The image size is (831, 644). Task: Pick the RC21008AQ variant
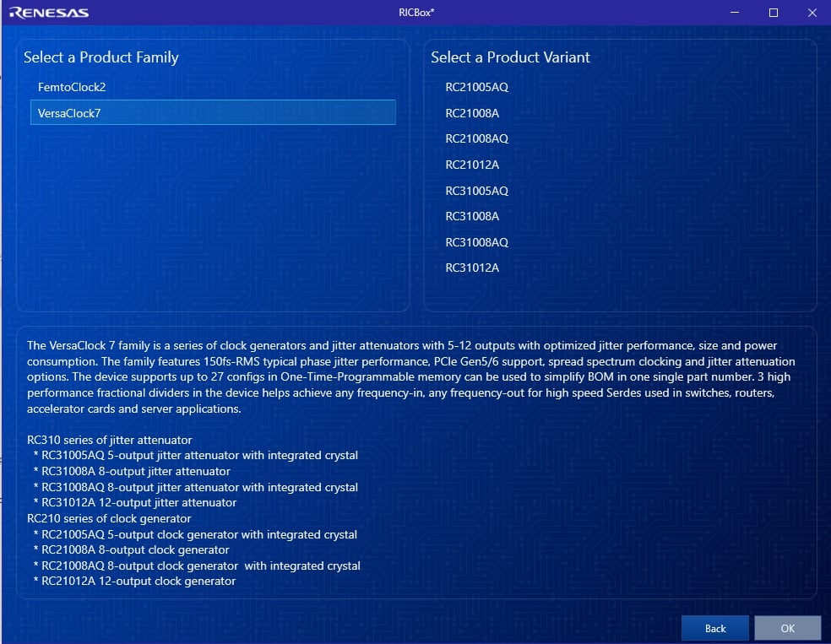[477, 138]
